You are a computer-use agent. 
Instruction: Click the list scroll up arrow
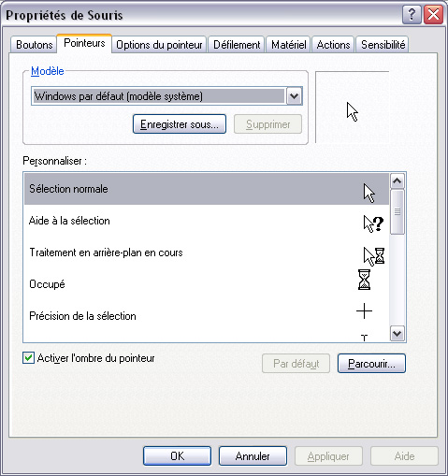click(x=397, y=181)
